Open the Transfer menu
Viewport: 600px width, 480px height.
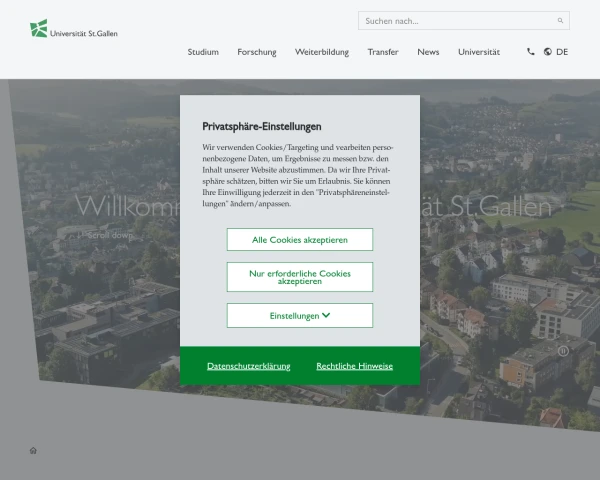[x=383, y=52]
